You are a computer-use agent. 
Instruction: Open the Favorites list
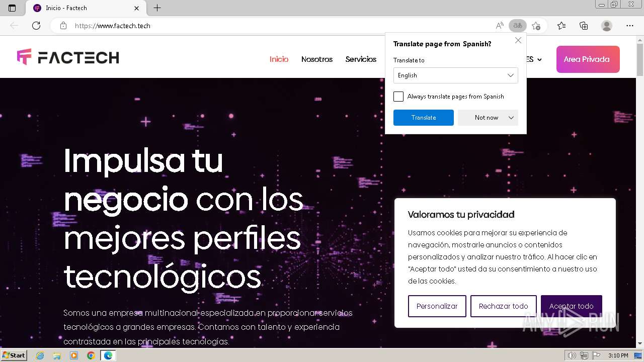(x=561, y=26)
